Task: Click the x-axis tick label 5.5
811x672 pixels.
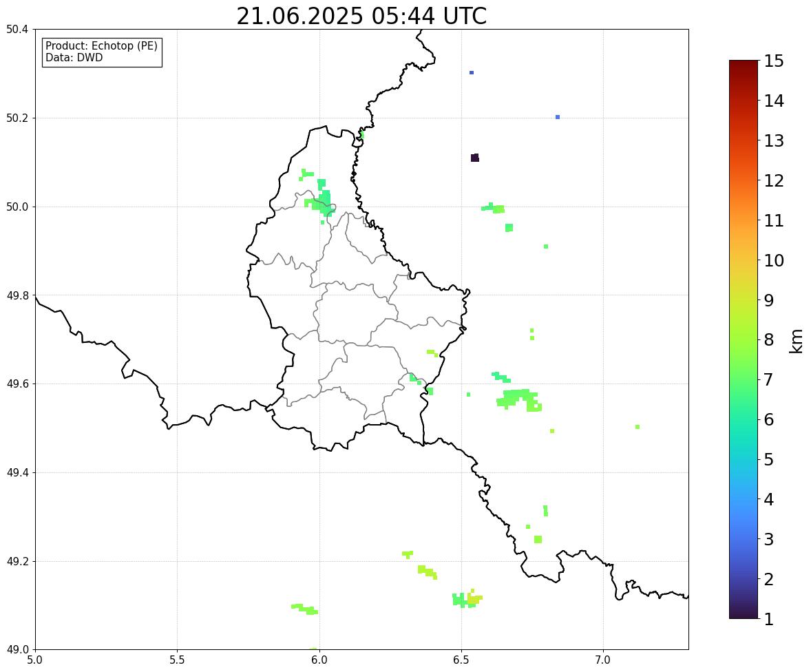Action: click(178, 660)
